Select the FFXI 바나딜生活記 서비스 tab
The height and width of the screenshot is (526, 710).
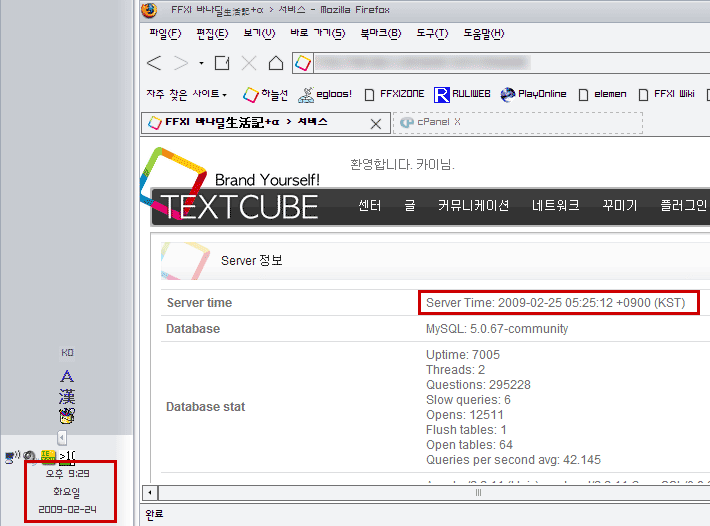(265, 123)
